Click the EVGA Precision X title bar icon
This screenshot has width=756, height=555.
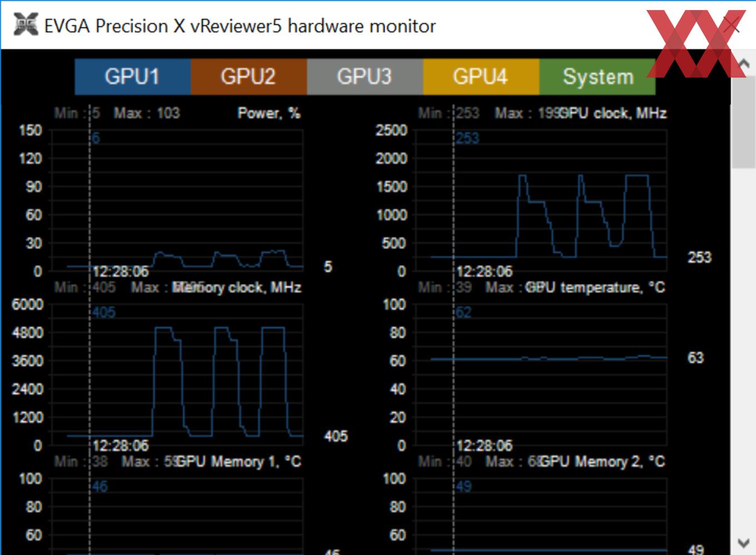(x=25, y=26)
